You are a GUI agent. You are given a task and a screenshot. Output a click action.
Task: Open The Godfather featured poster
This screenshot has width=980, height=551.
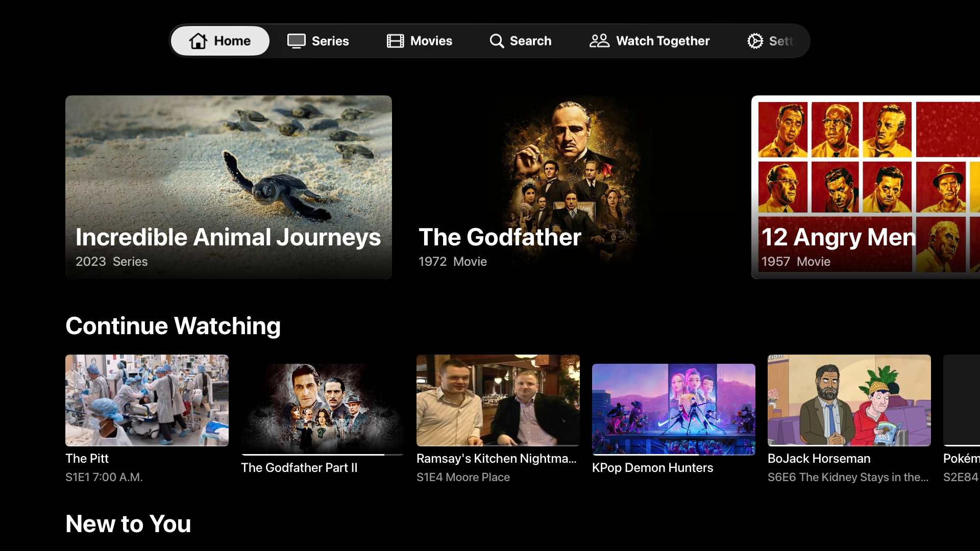coord(572,187)
